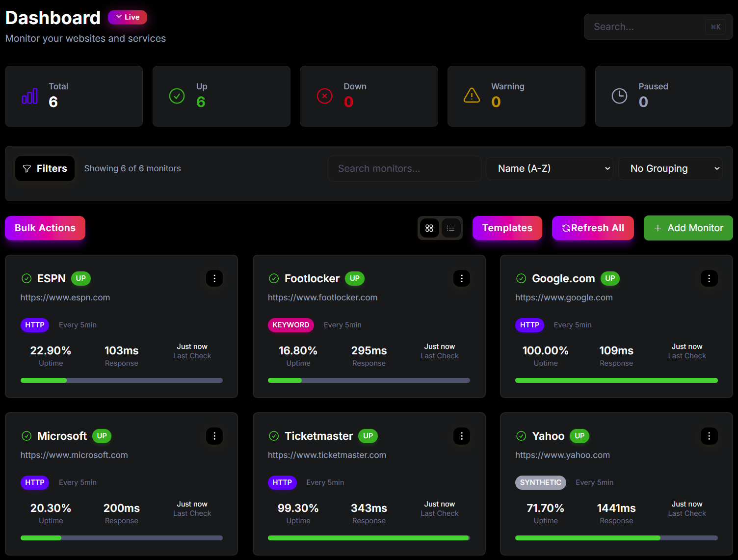The height and width of the screenshot is (560, 738).
Task: Open Templates
Action: coord(507,228)
